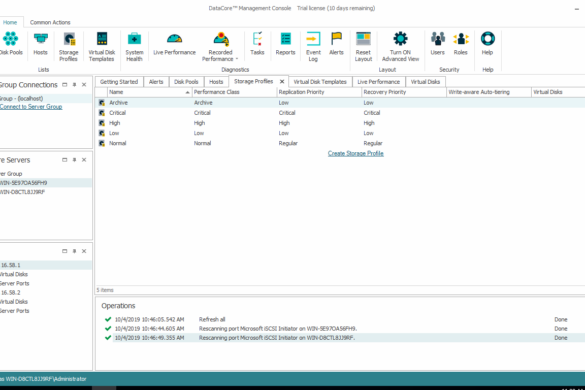
Task: Select host entry 16.58.2
Action: point(10,293)
